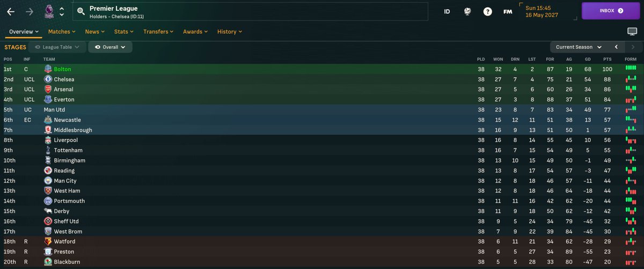Toggle the League Table view selector
The height and width of the screenshot is (269, 644).
click(x=57, y=47)
